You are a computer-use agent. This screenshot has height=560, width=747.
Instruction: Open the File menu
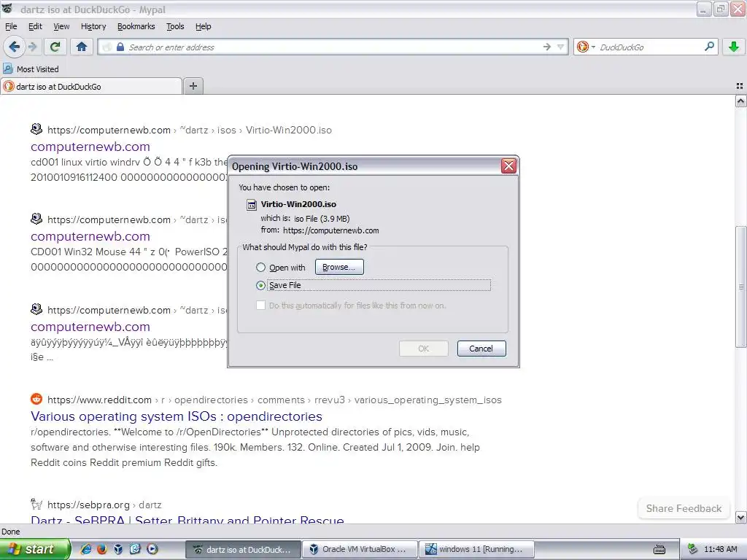[x=11, y=26]
